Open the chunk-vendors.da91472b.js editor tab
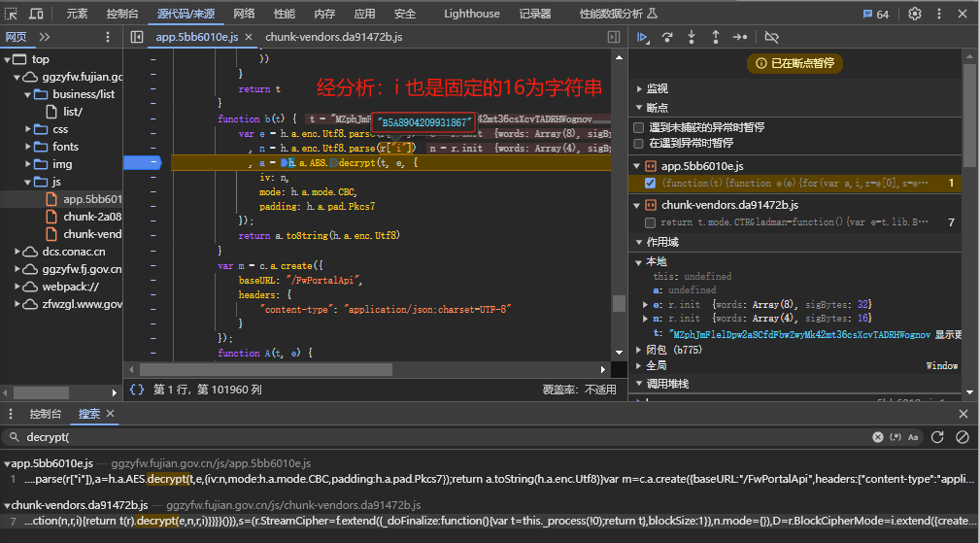Image resolution: width=980 pixels, height=543 pixels. (333, 37)
